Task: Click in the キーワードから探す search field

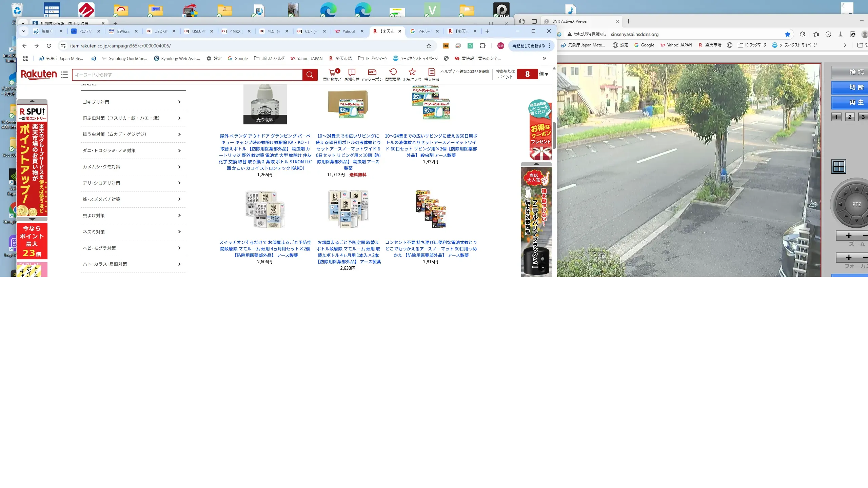Action: pos(186,75)
